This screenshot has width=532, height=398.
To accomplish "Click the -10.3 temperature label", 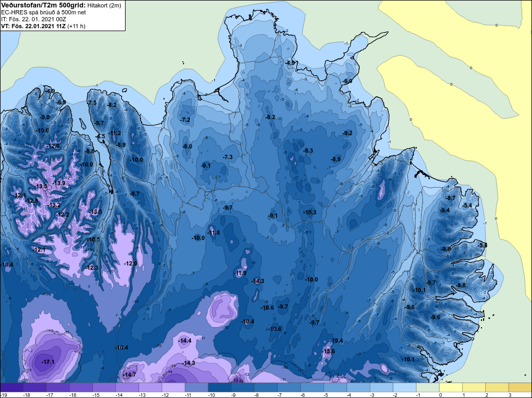I will (x=310, y=212).
